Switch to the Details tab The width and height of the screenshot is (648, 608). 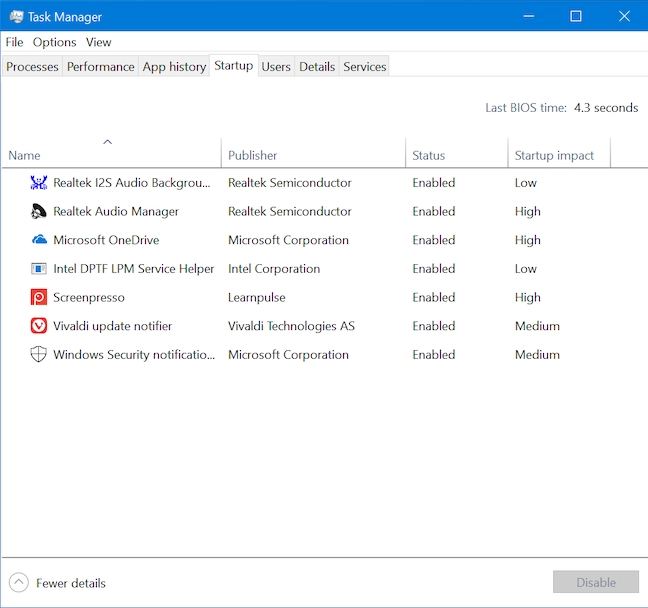[317, 67]
